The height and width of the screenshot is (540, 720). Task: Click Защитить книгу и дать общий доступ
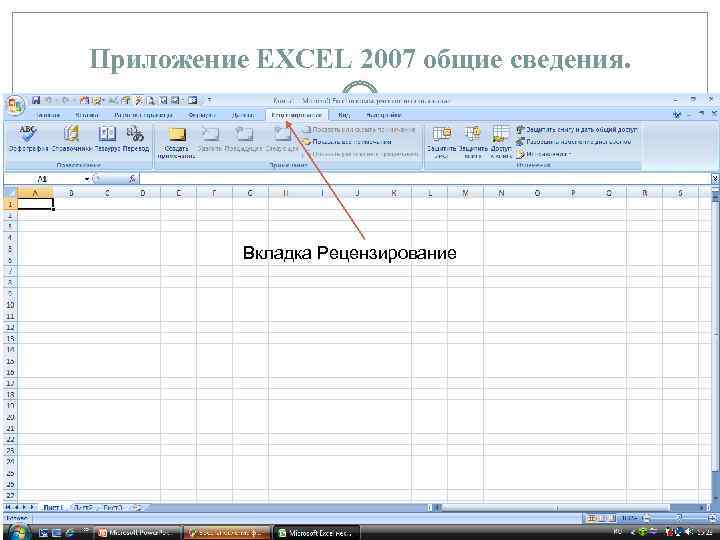576,130
